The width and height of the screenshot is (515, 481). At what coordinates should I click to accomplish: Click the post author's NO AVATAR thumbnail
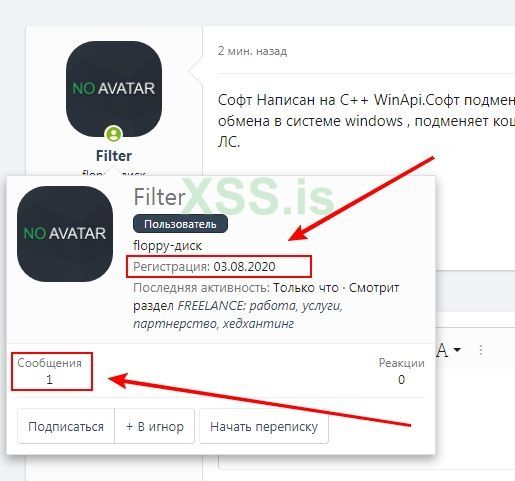pyautogui.click(x=114, y=89)
